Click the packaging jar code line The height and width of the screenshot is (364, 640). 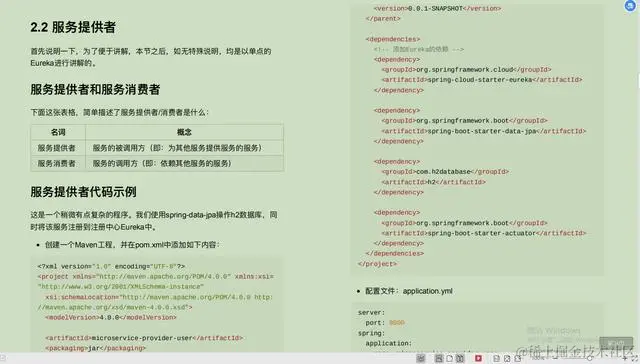[96, 348]
